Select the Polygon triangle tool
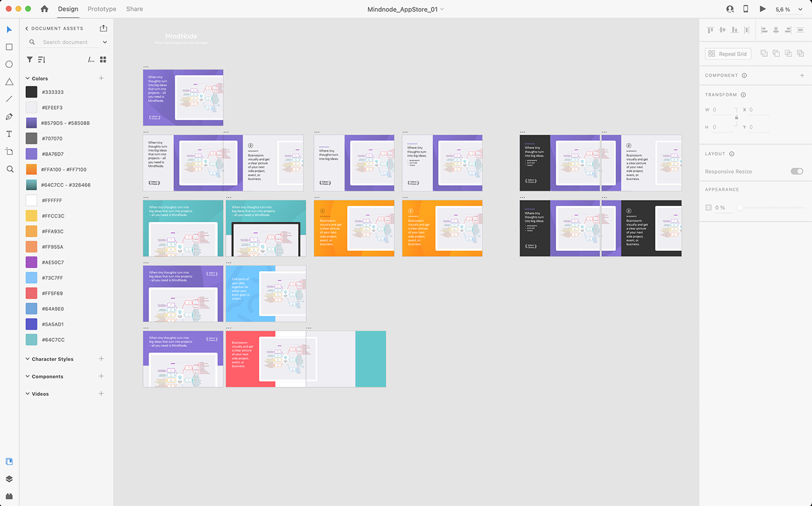Viewport: 812px width, 506px height. point(9,82)
